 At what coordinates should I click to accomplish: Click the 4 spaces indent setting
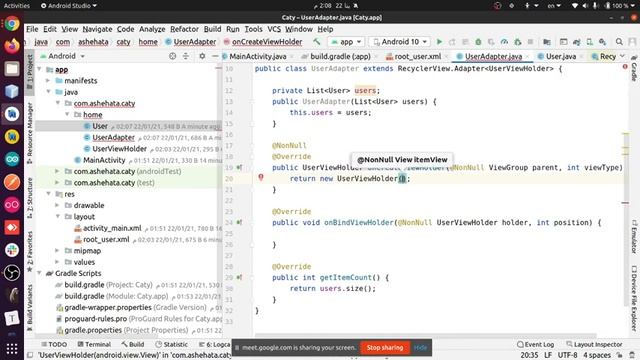(x=597, y=355)
